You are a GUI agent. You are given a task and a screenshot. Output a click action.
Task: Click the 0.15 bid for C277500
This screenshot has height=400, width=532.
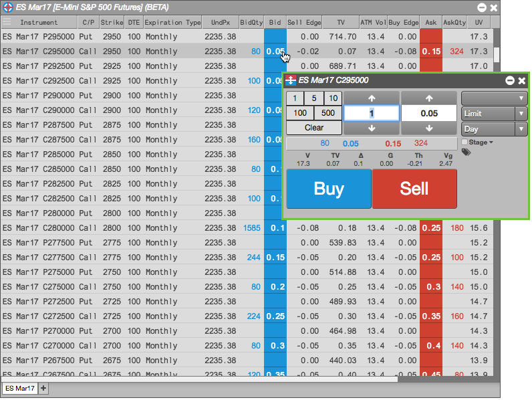tap(275, 258)
